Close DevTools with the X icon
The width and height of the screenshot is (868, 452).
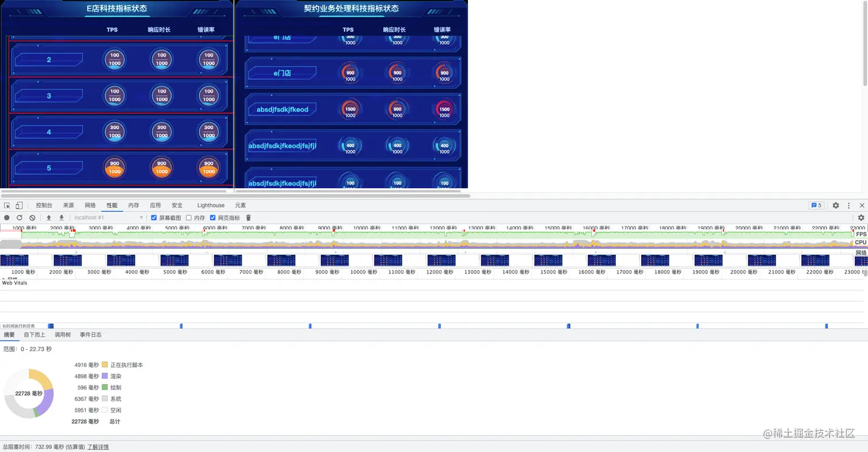[862, 205]
